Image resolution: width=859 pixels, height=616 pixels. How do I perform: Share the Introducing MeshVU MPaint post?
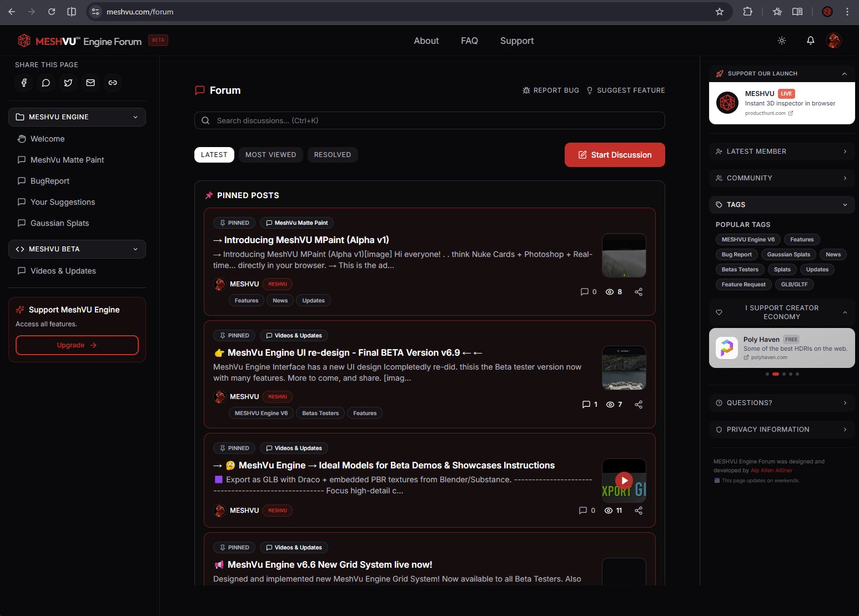[x=639, y=292]
